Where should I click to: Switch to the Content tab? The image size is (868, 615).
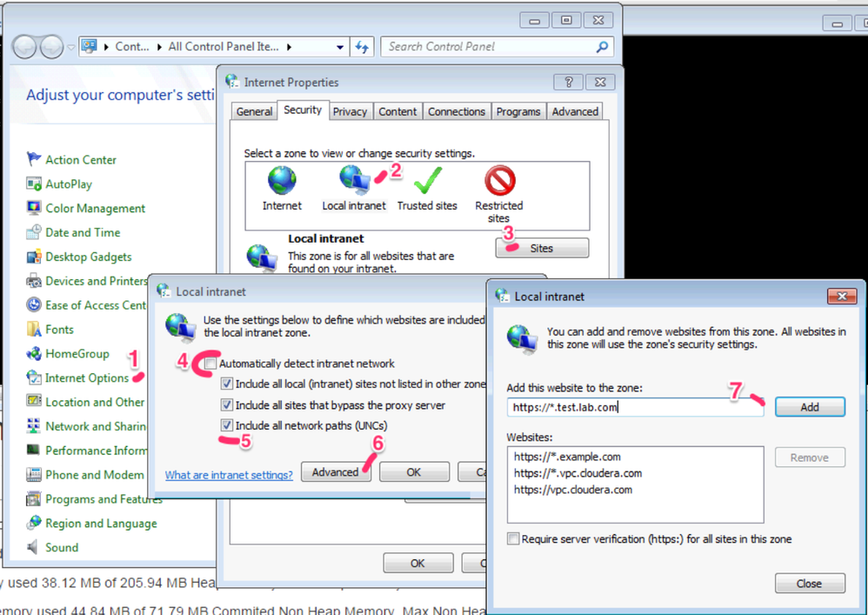[397, 112]
